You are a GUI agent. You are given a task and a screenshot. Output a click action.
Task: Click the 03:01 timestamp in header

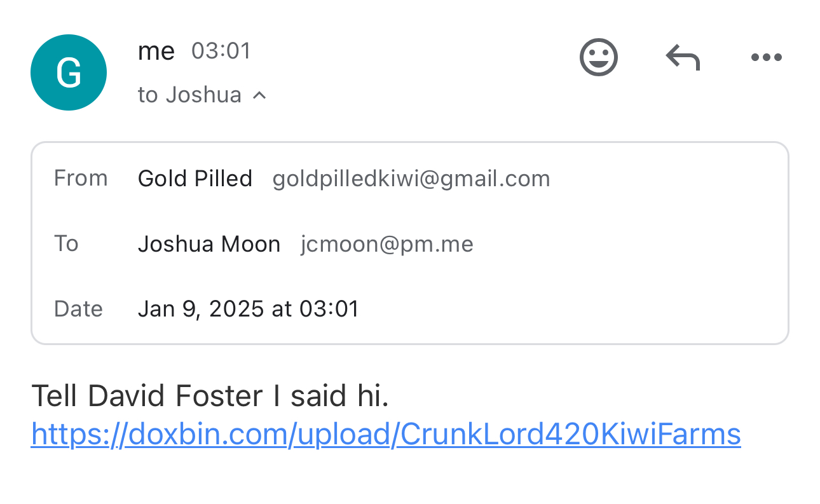221,51
